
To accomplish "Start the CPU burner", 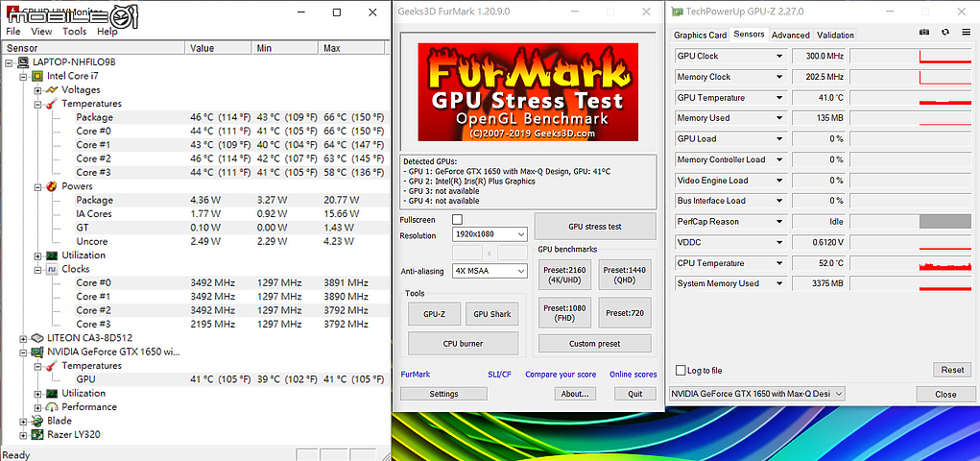I will click(464, 344).
